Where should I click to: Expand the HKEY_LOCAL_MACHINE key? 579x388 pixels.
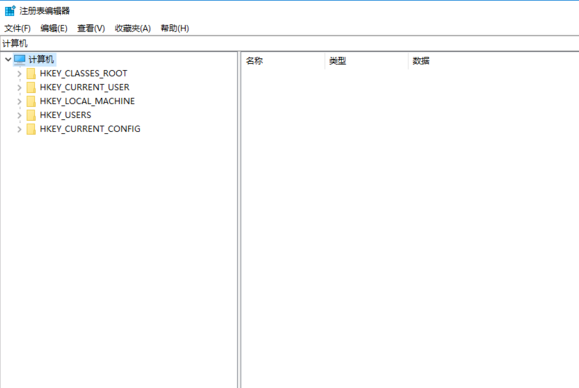click(x=19, y=102)
